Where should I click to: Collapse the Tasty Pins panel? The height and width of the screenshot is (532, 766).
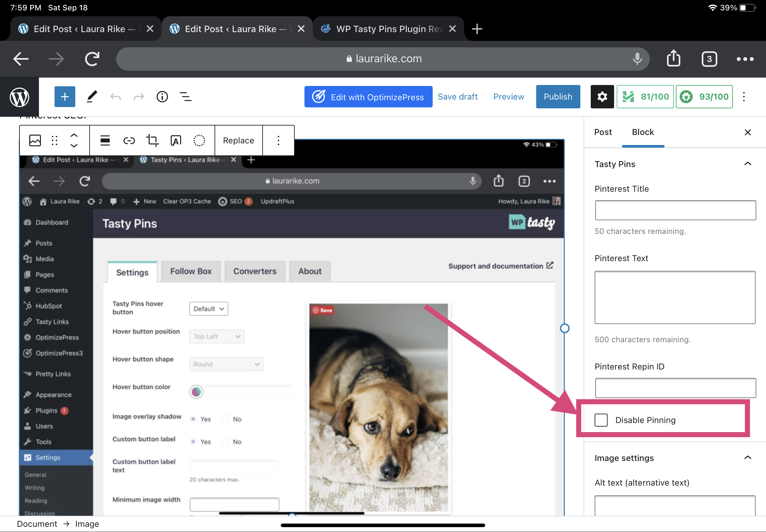747,164
